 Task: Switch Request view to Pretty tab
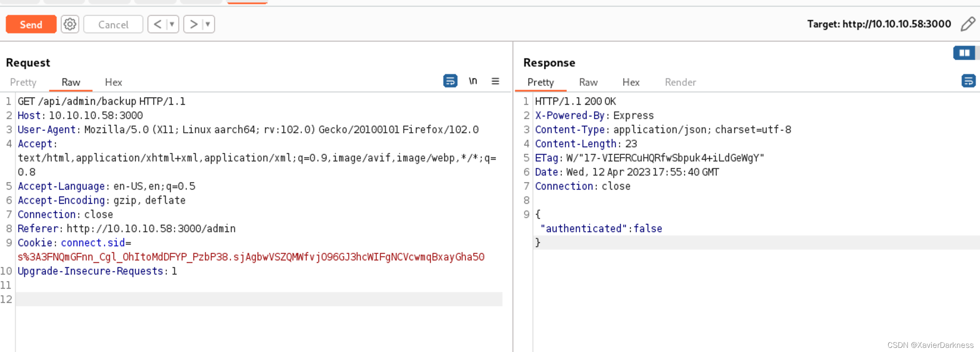click(23, 82)
